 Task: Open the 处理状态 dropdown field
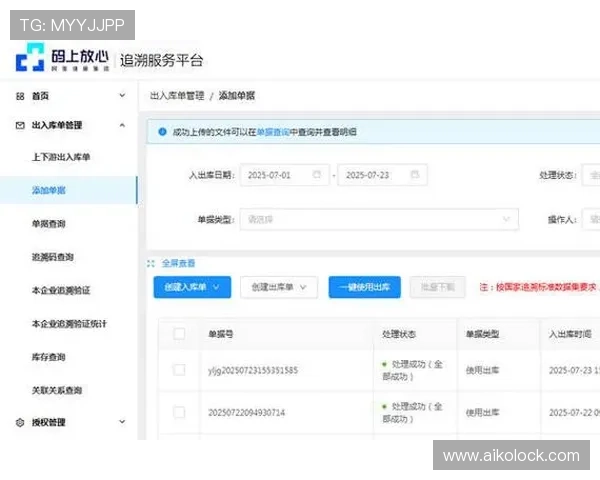coord(591,175)
